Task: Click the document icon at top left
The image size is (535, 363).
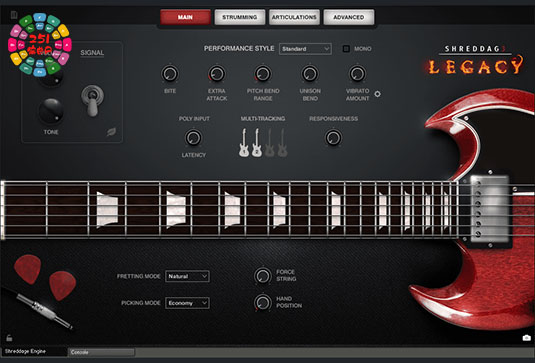Action: coord(14,15)
